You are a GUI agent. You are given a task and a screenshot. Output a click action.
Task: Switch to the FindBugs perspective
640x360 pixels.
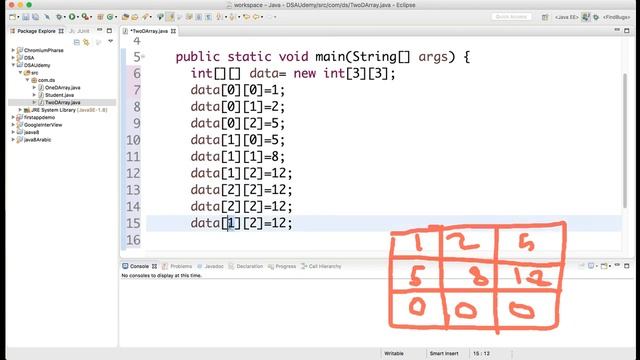pyautogui.click(x=617, y=17)
